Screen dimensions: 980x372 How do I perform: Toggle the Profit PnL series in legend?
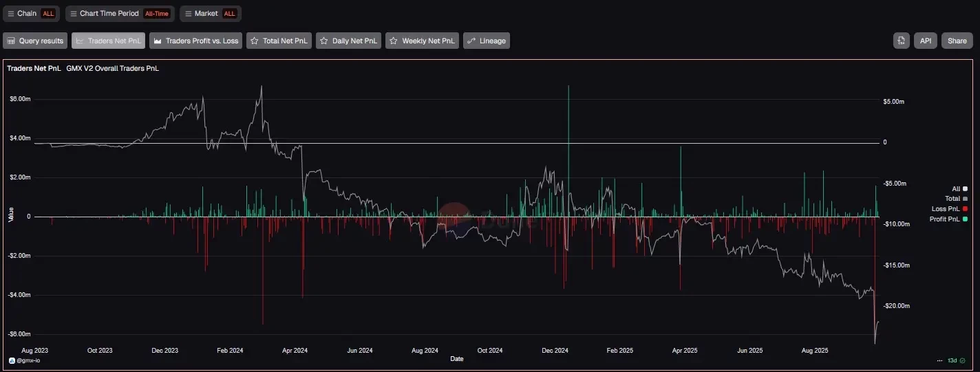click(946, 219)
